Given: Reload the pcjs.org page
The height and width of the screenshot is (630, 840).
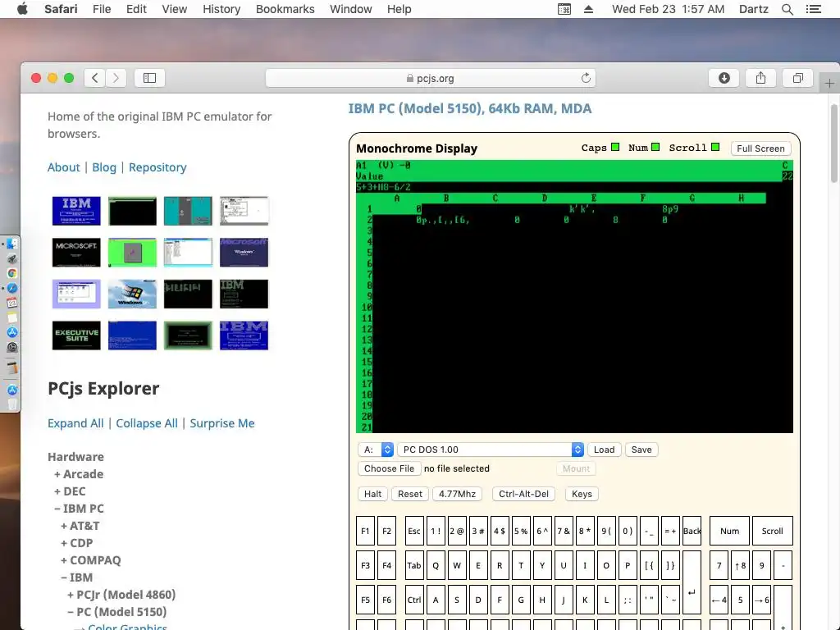Looking at the screenshot, I should [x=586, y=78].
